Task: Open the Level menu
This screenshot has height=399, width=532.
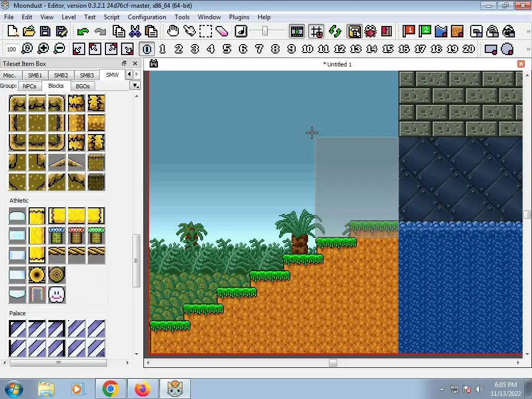Action: [69, 17]
